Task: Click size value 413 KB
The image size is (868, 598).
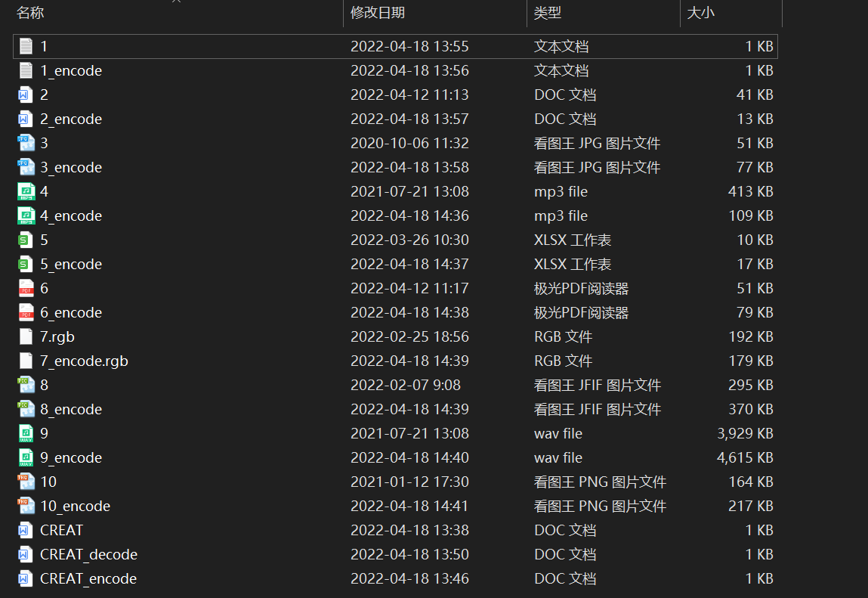Action: click(751, 191)
